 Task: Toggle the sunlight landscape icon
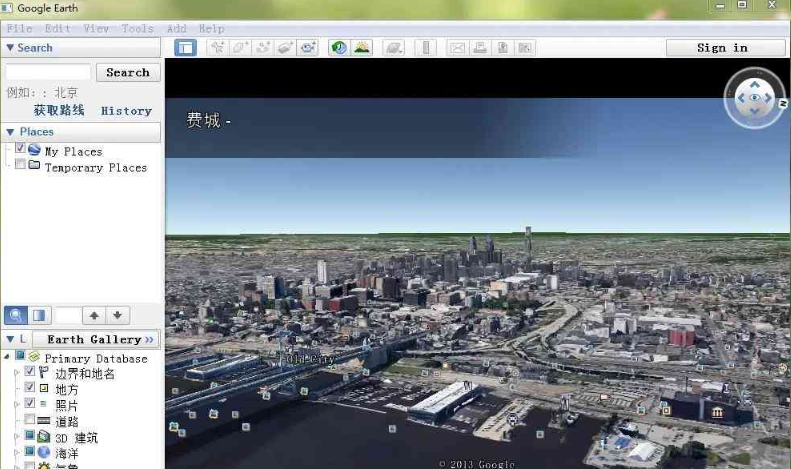[x=361, y=47]
